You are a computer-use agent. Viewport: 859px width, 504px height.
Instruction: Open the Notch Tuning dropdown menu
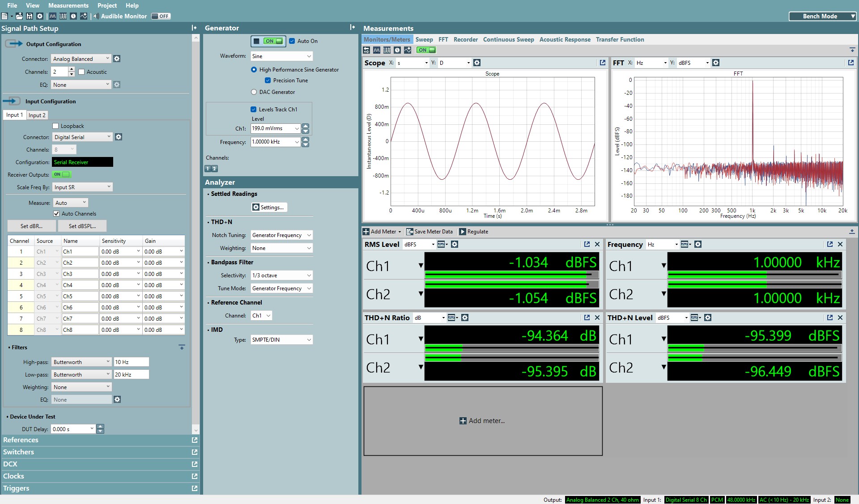281,235
